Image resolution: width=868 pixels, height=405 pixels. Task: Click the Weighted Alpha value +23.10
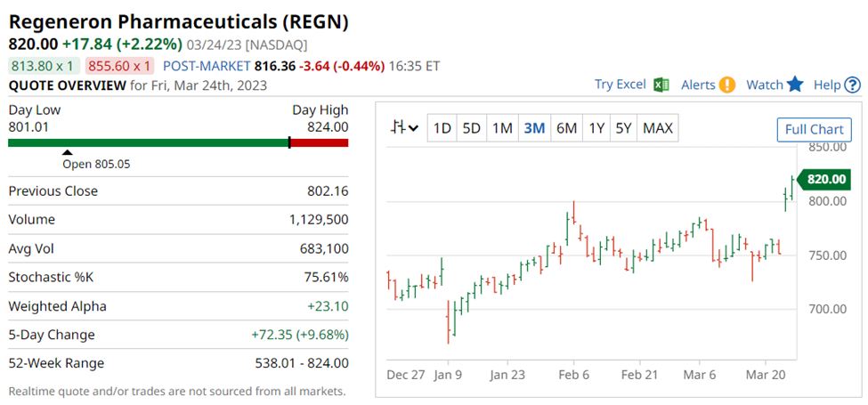tap(329, 306)
